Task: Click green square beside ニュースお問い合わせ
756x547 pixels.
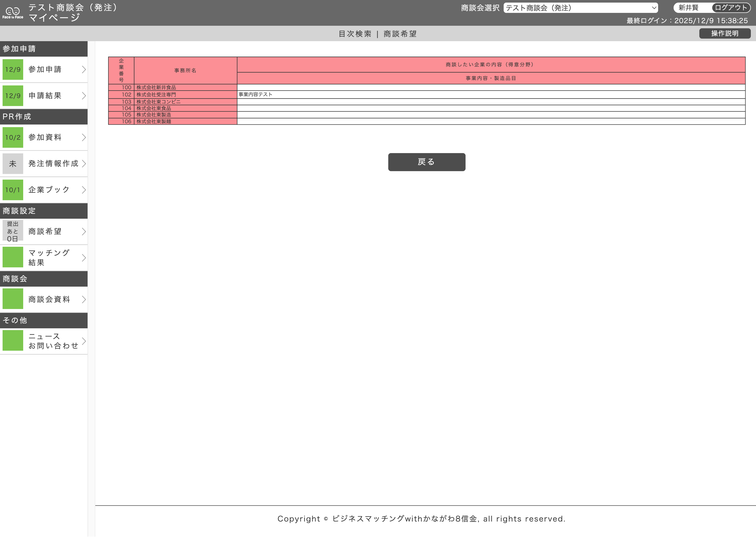Action: tap(13, 340)
